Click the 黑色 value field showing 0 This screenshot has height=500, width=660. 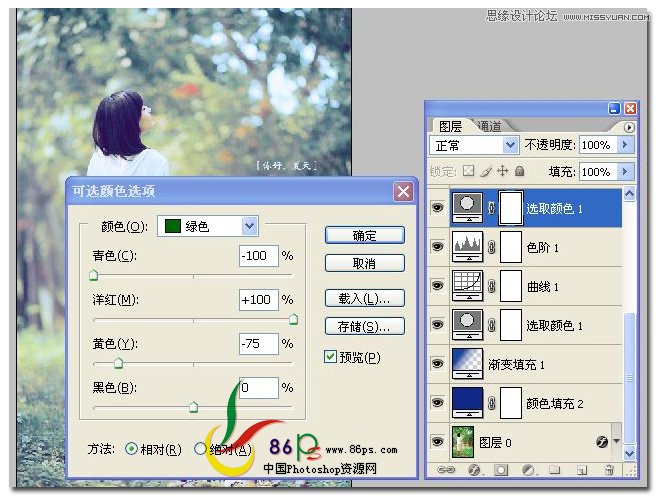click(258, 387)
